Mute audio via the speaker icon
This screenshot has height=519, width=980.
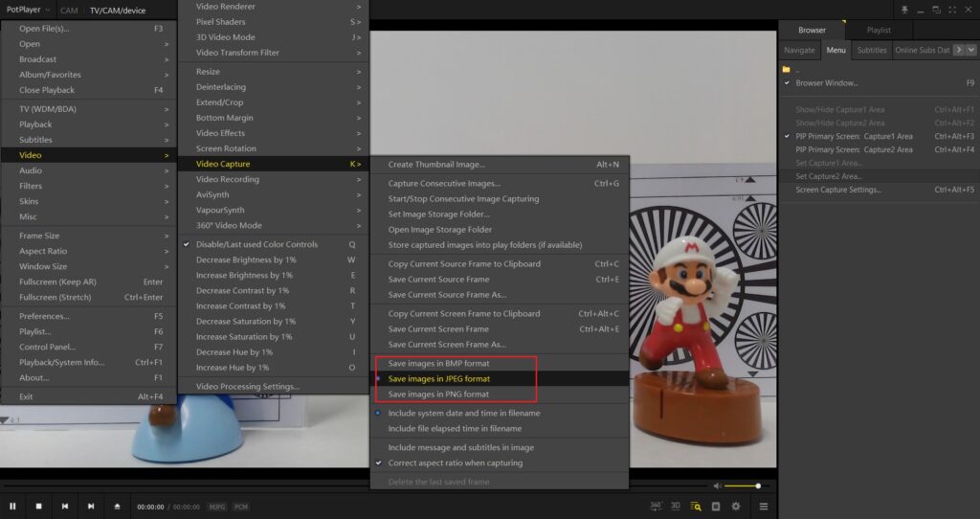pyautogui.click(x=717, y=485)
